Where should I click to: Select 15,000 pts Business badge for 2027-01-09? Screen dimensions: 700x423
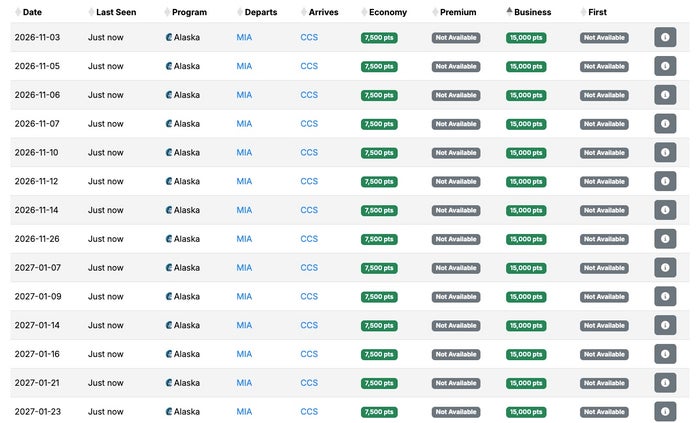526,297
